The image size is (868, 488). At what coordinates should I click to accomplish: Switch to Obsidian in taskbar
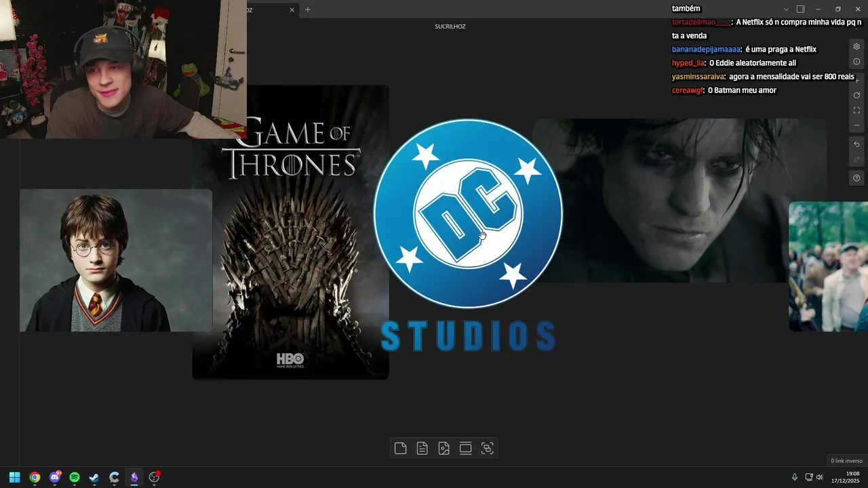(x=134, y=477)
